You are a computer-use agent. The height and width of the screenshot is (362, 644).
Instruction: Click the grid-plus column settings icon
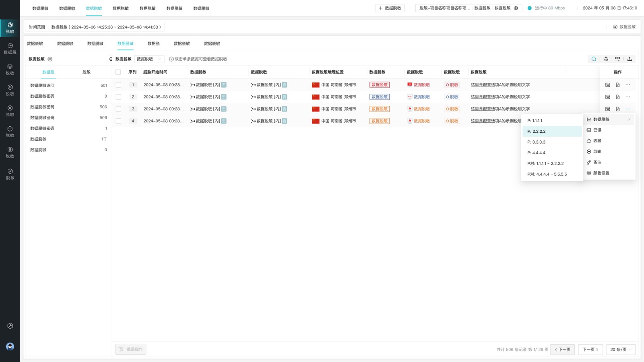[617, 59]
